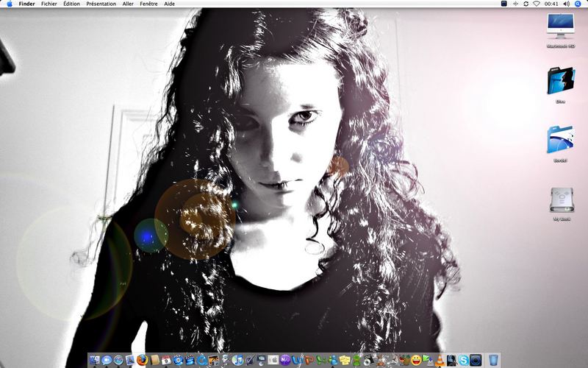Open the Apple menu
Screen dimensions: 588x368
click(10, 4)
